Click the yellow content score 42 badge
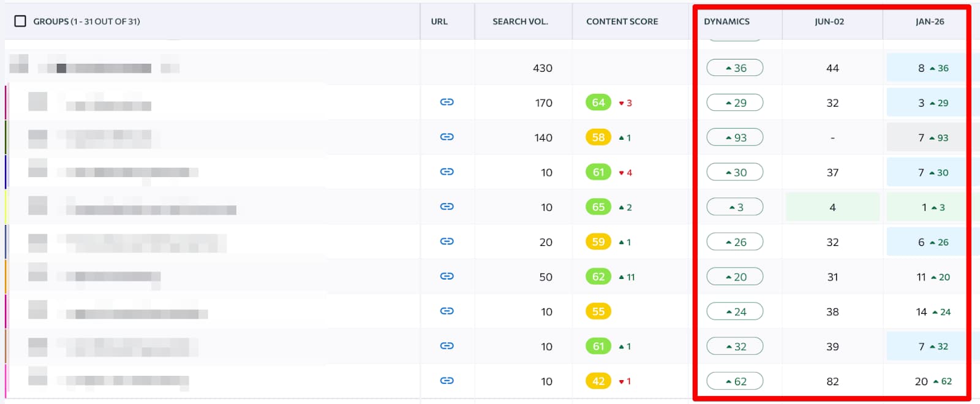 click(598, 381)
